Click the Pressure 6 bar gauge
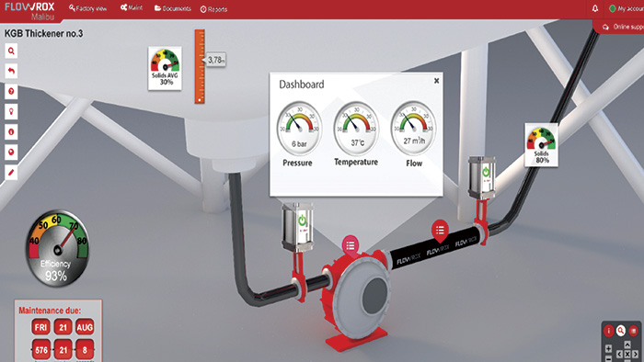This screenshot has width=644, height=362. 299,129
